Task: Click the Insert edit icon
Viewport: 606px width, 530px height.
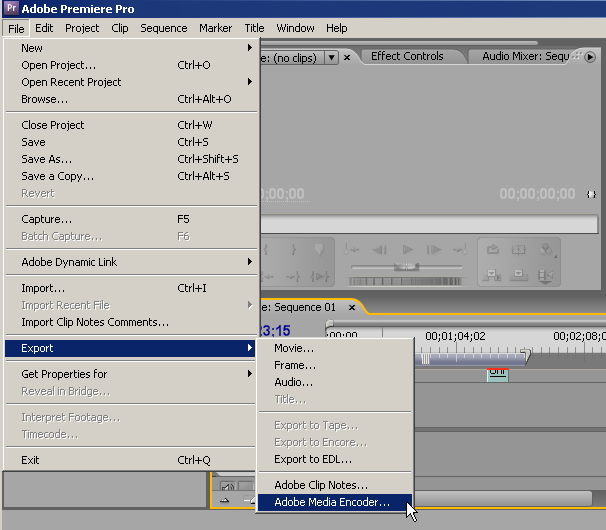Action: (x=492, y=276)
